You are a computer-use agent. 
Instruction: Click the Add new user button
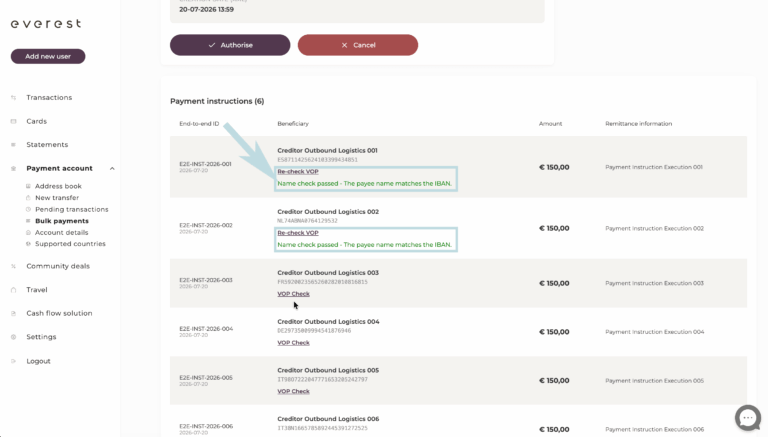(x=48, y=56)
